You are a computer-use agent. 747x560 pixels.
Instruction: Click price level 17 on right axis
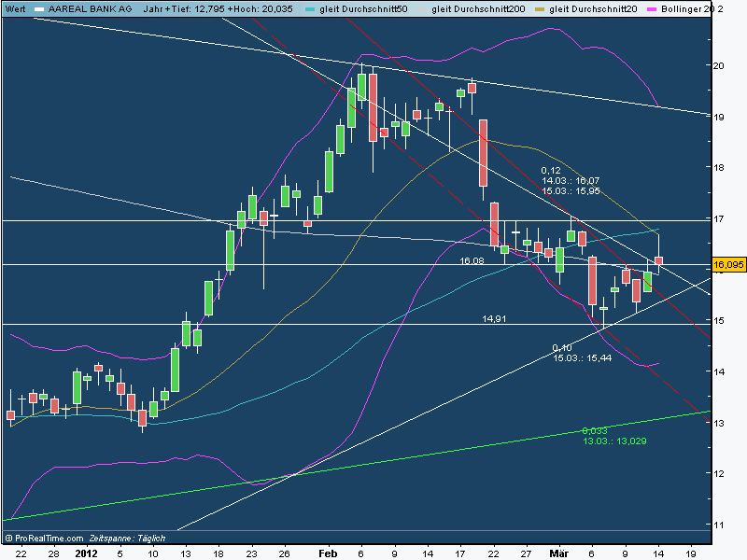coord(718,219)
